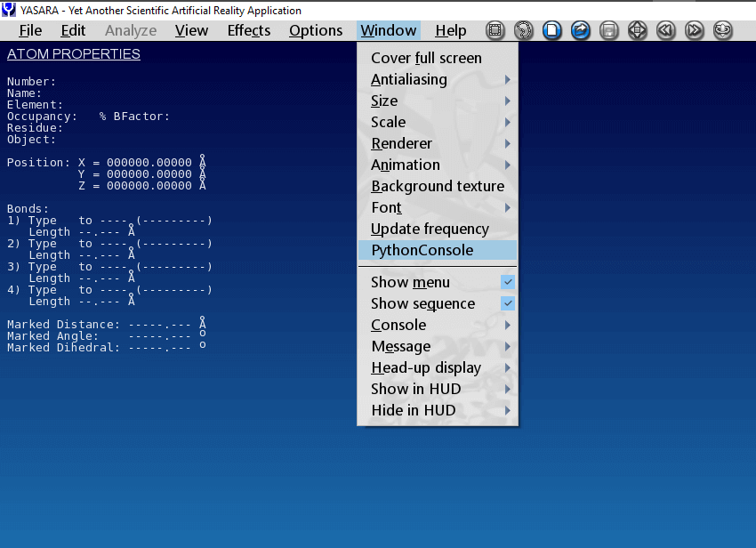Click the Occupancy BFactor text line
Screen dimensions: 756x548
(88, 117)
